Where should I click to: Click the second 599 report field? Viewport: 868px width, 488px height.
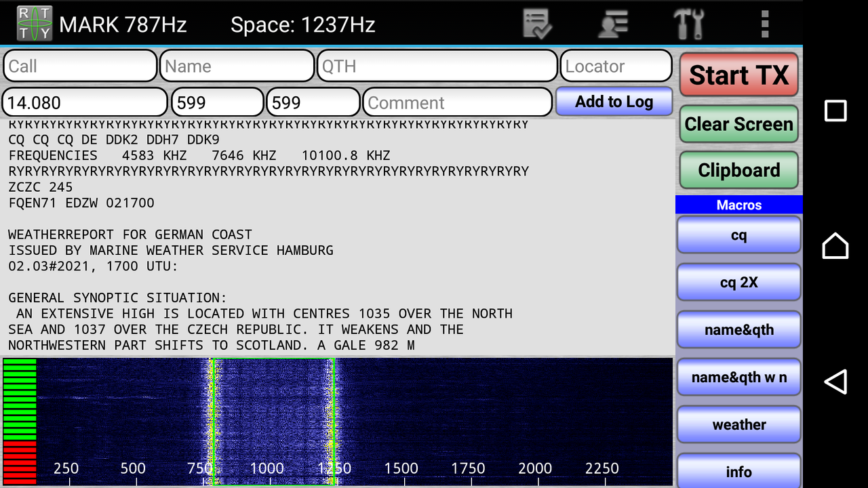pos(313,103)
